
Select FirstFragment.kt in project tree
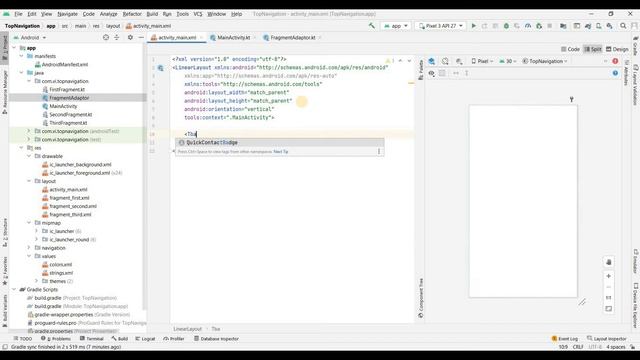67,89
